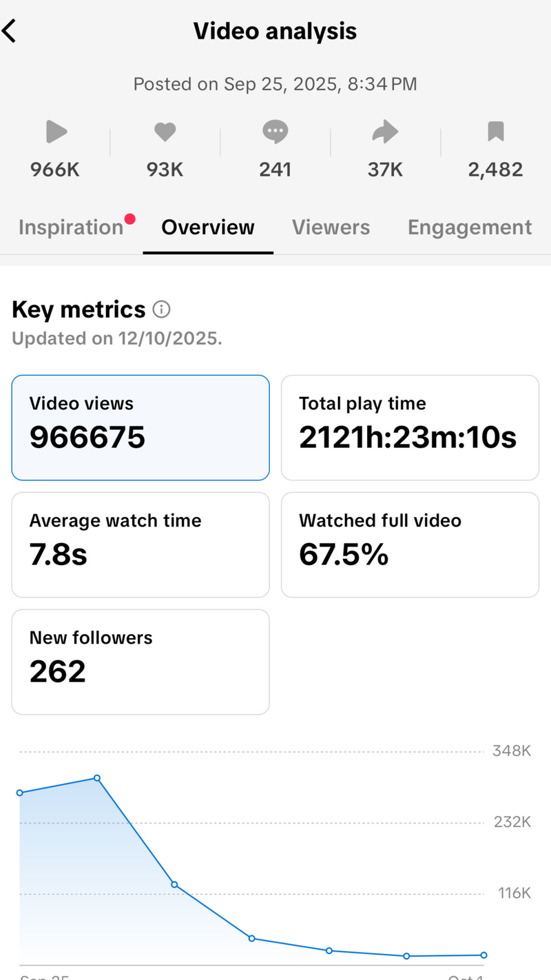Image resolution: width=551 pixels, height=980 pixels.
Task: Click the last data point on chart
Action: (484, 955)
